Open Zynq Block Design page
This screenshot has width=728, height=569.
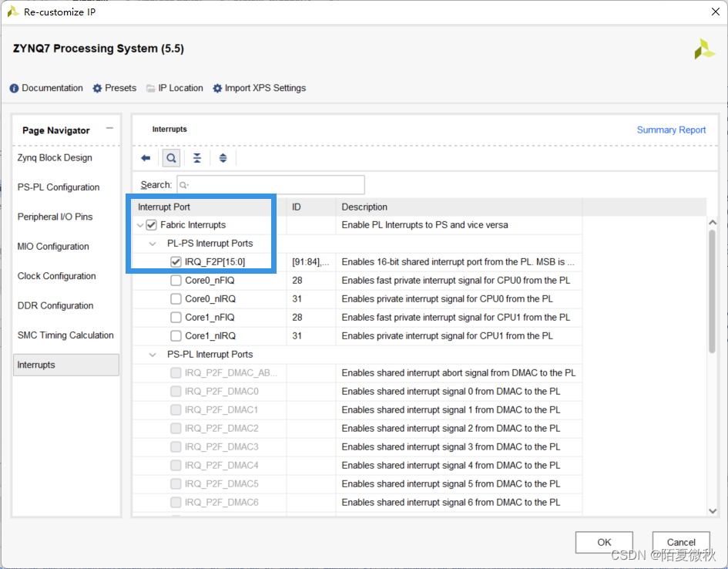coord(55,158)
